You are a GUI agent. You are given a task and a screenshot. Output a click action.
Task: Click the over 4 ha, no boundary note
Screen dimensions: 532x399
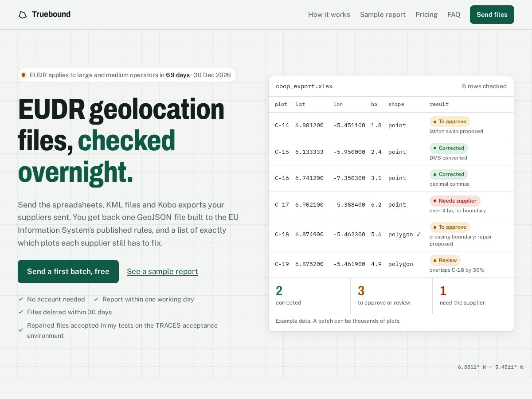click(458, 211)
